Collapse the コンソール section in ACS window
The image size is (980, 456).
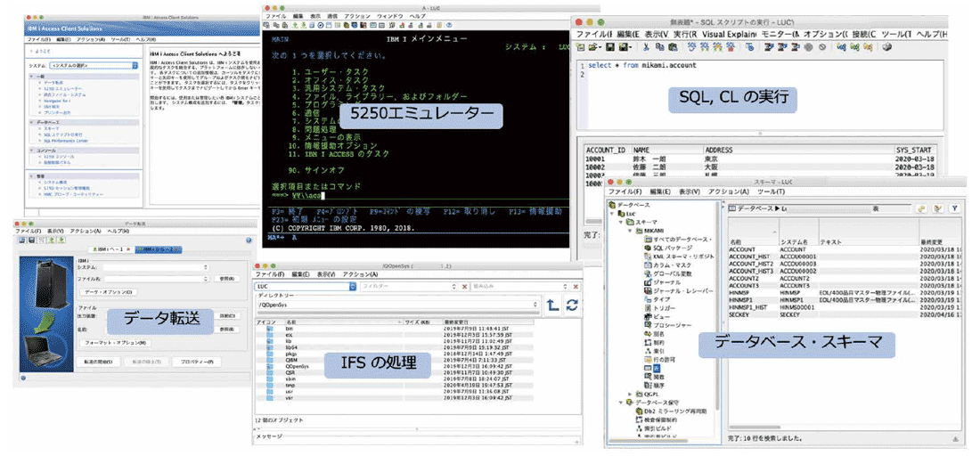coord(32,151)
